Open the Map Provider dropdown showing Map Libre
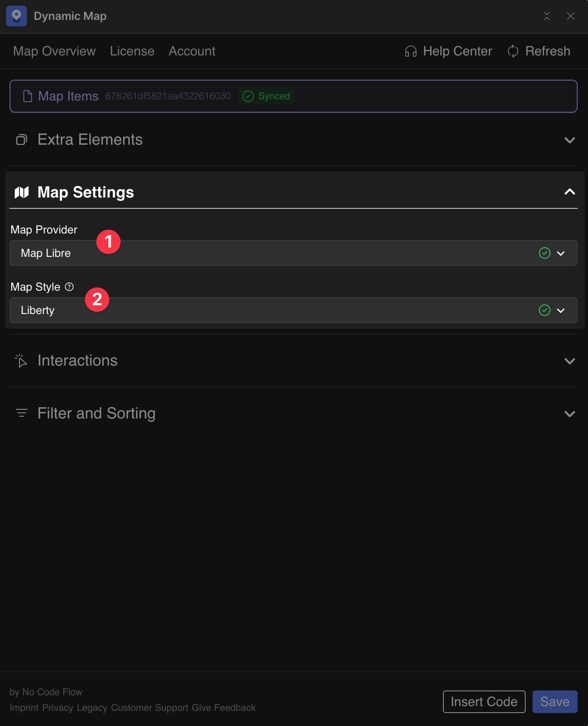This screenshot has width=588, height=726. (294, 253)
